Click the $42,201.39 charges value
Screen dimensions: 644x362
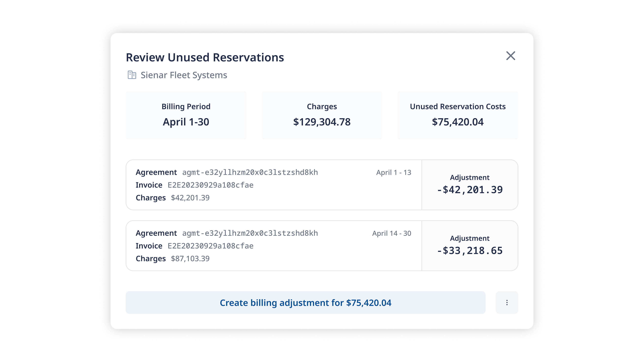tap(190, 198)
